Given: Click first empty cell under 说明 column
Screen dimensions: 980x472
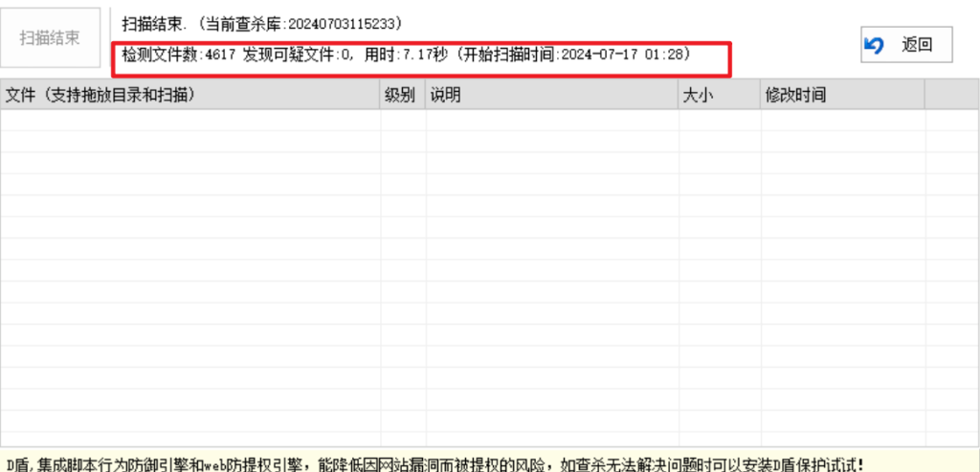Looking at the screenshot, I should 551,119.
